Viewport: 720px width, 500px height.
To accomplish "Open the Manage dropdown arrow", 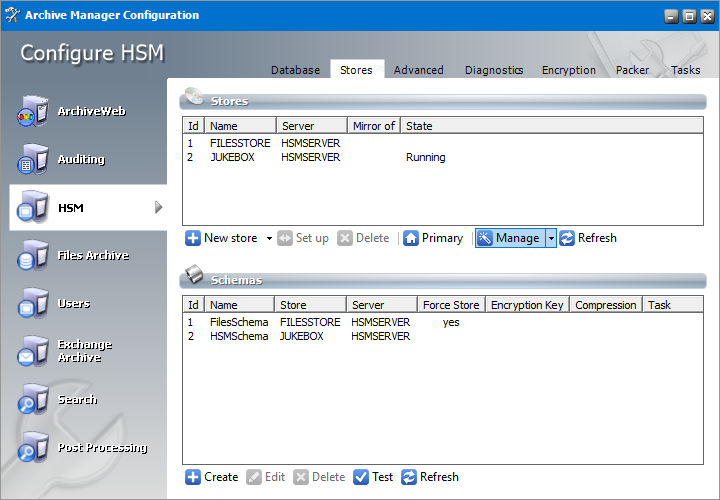I will pos(550,239).
